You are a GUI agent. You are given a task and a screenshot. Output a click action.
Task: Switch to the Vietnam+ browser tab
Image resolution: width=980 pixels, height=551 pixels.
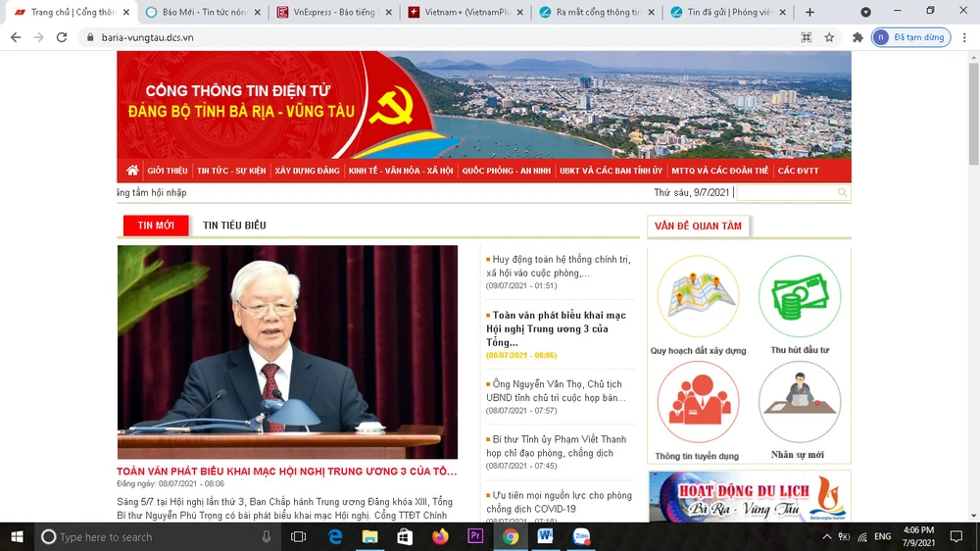point(465,12)
